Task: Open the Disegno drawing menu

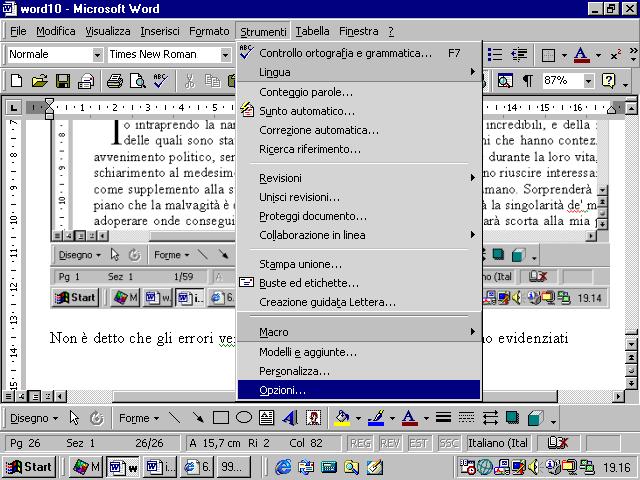Action: pyautogui.click(x=34, y=418)
